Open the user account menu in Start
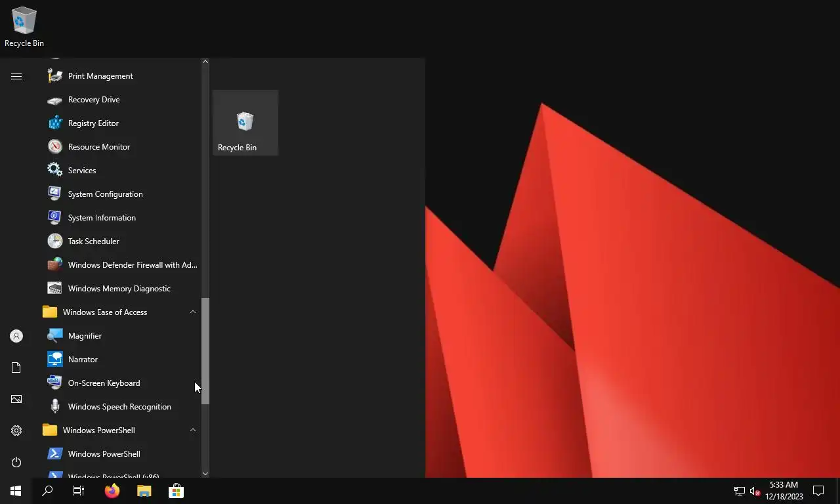This screenshot has height=504, width=840. point(16,336)
